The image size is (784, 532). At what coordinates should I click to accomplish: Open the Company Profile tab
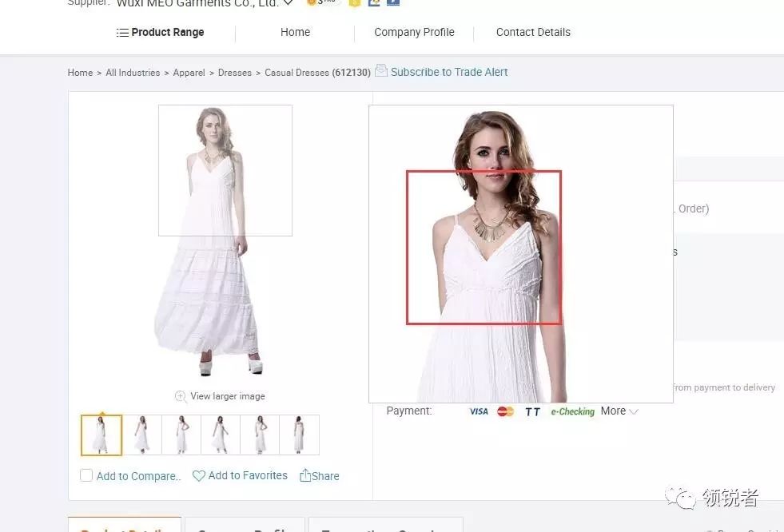point(414,33)
